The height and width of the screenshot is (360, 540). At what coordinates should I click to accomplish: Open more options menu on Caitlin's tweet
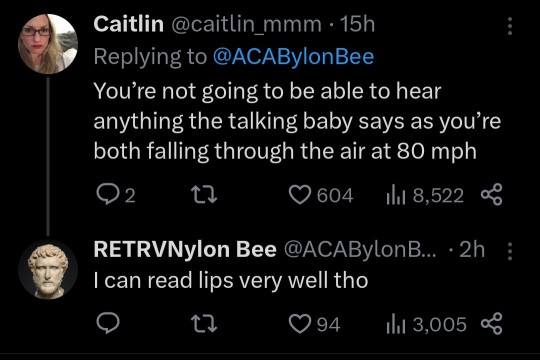pyautogui.click(x=510, y=26)
